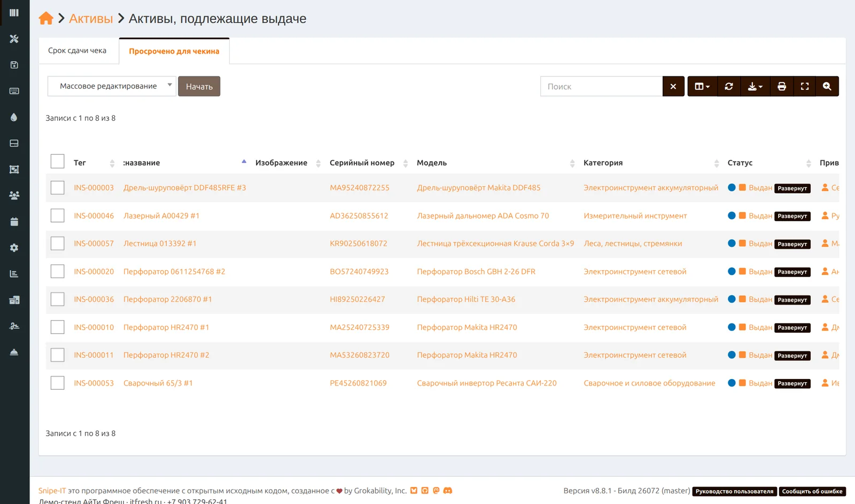This screenshot has height=504, width=855.
Task: Open the barcode assets icon in sidebar
Action: click(x=14, y=13)
